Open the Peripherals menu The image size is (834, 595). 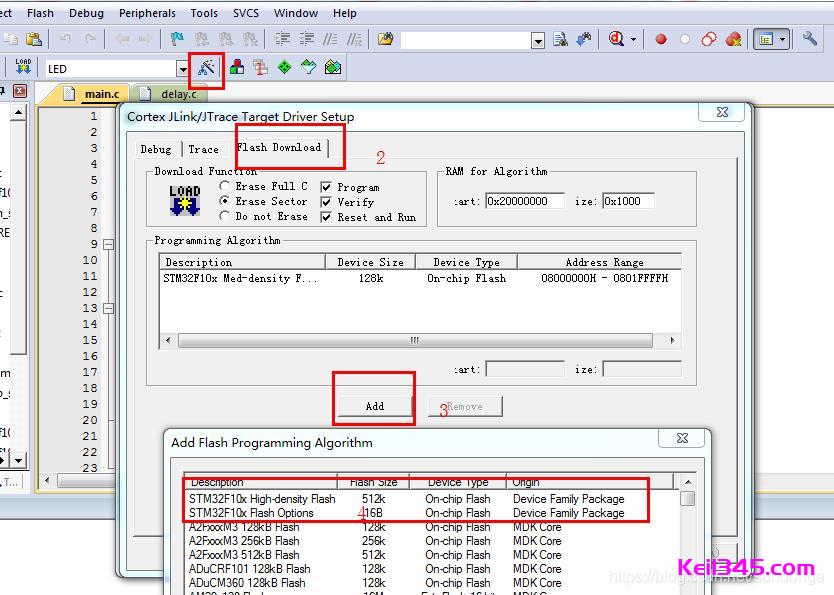(147, 13)
